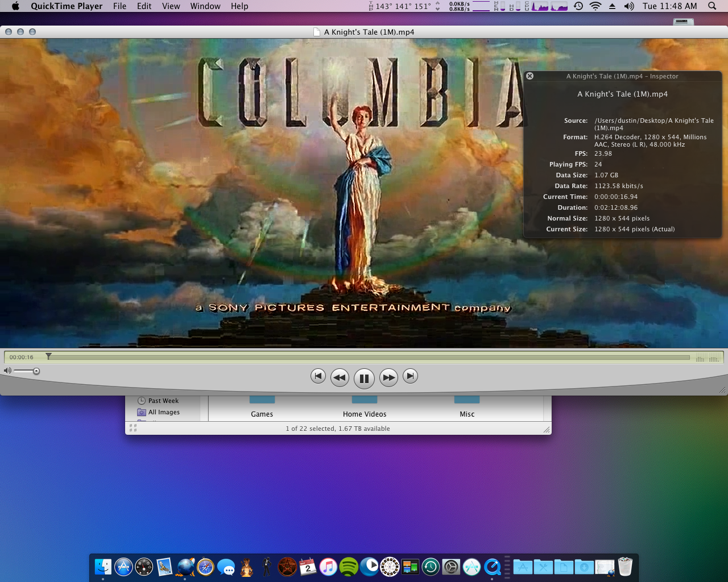
Task: Open the Calendar icon in the Dock
Action: coord(308,567)
